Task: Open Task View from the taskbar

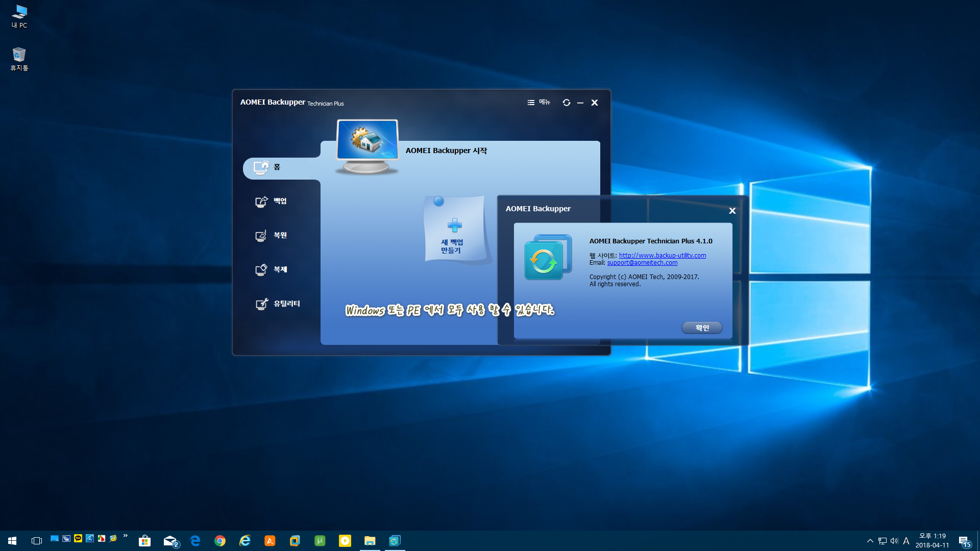Action: tap(36, 541)
